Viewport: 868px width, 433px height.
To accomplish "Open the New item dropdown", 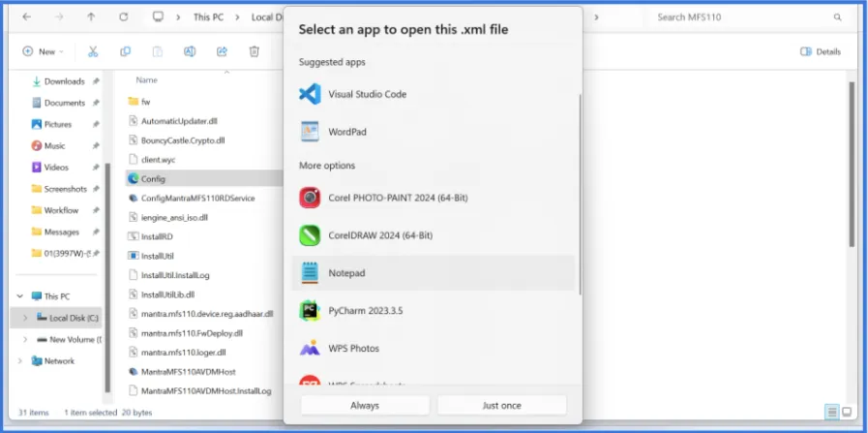I will [44, 51].
